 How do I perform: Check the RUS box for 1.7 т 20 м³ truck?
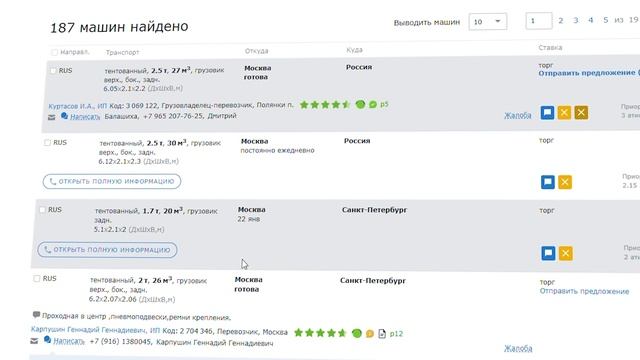coord(42,209)
